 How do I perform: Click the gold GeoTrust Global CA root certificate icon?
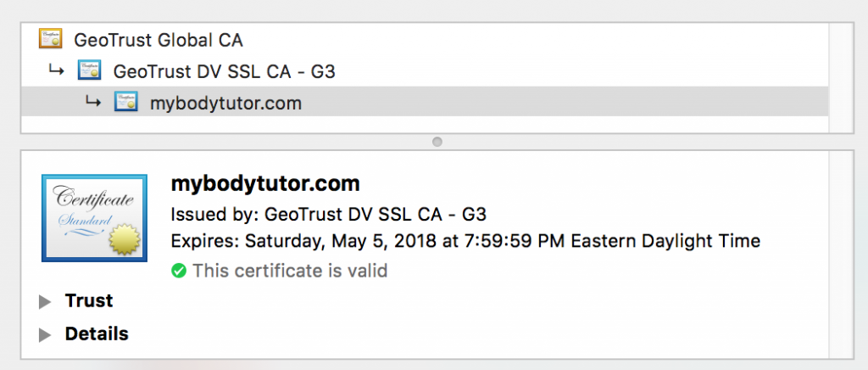click(50, 39)
